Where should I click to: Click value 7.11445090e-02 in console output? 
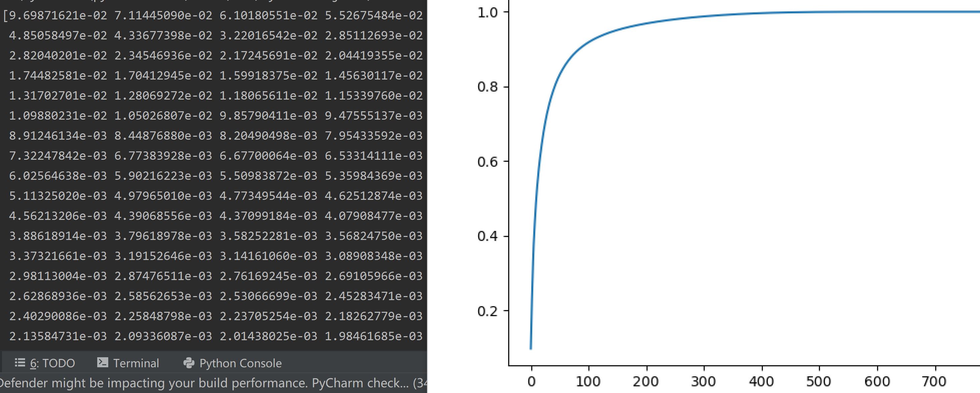(x=163, y=15)
